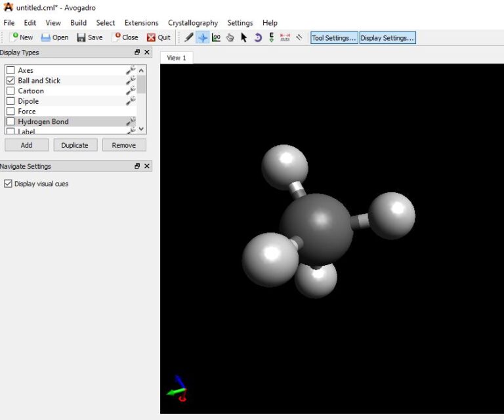The width and height of the screenshot is (504, 420).
Task: Float the Navigate Settings panel
Action: [x=137, y=167]
